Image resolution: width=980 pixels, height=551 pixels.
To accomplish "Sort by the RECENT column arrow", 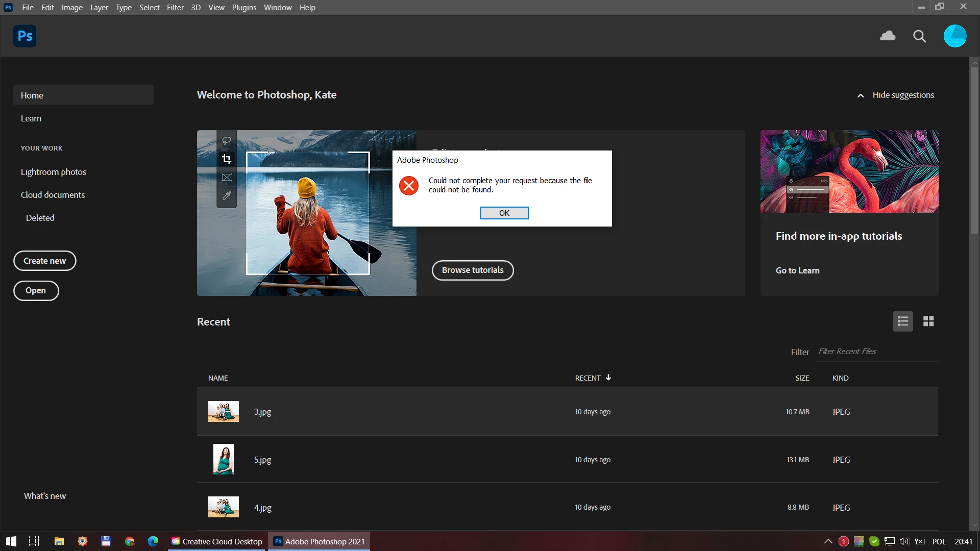I will point(608,378).
